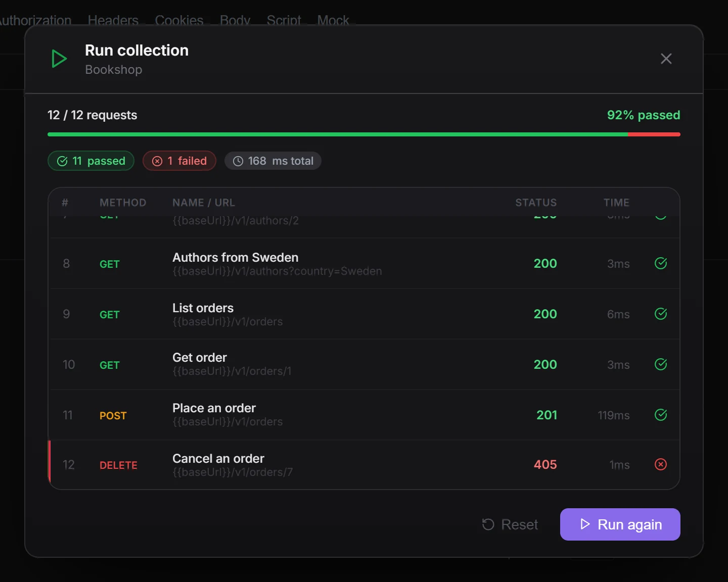The height and width of the screenshot is (582, 728).
Task: Click the clock icon in the 168 ms total badge
Action: pyautogui.click(x=238, y=161)
